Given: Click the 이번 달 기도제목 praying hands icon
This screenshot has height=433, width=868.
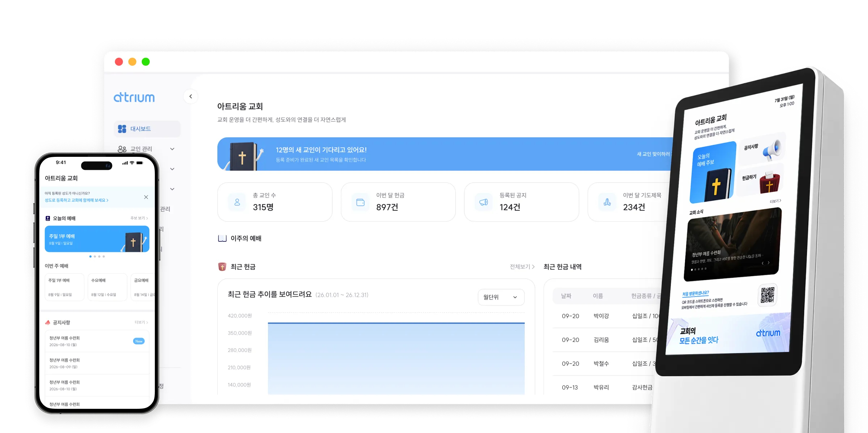Looking at the screenshot, I should click(x=607, y=202).
